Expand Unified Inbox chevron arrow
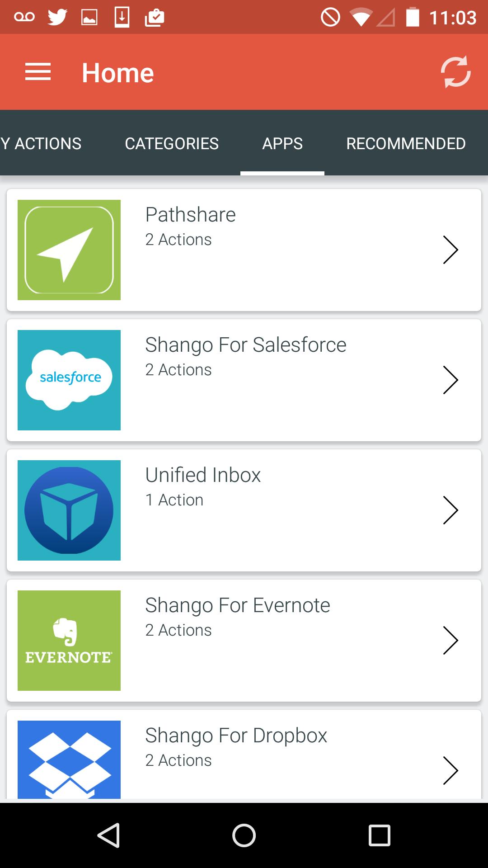The image size is (488, 868). [450, 510]
